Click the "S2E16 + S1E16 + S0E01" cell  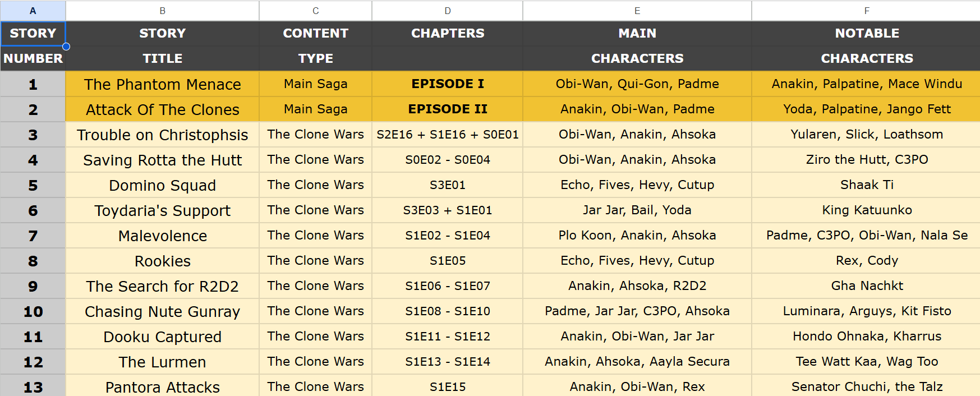[x=447, y=135]
